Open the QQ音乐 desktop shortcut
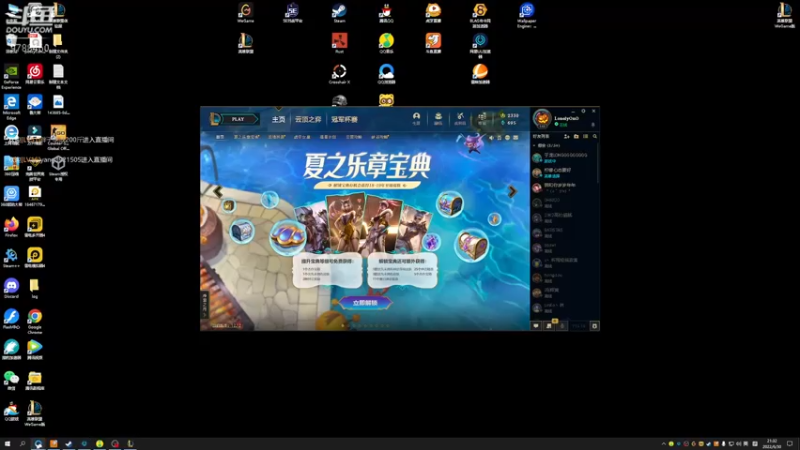Image resolution: width=800 pixels, height=450 pixels. tap(386, 43)
